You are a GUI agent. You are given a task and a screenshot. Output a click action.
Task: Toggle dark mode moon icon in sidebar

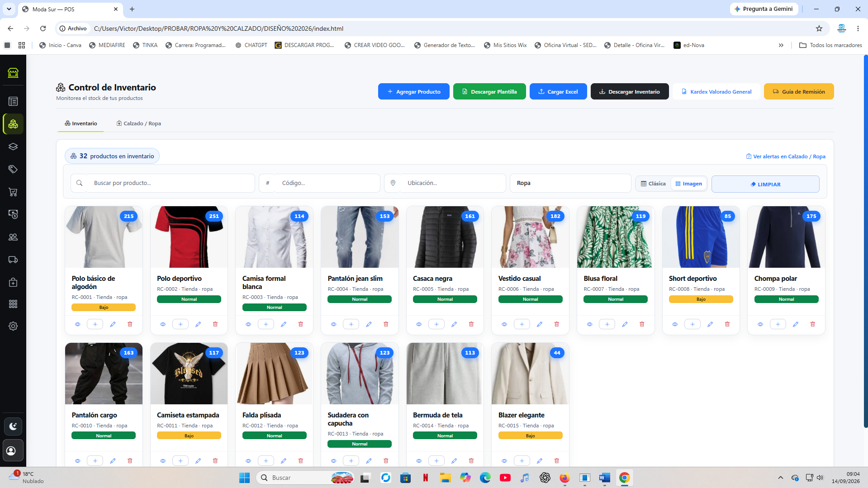pos(13,426)
